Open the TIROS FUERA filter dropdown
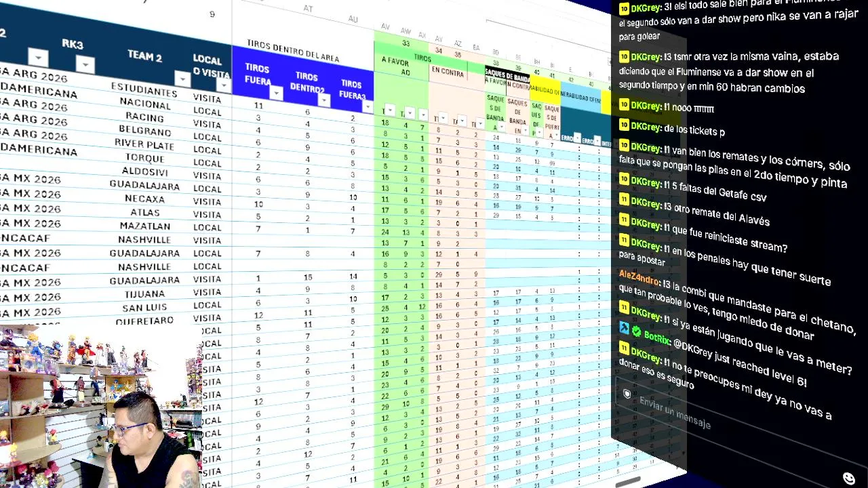The height and width of the screenshot is (488, 868). [276, 93]
